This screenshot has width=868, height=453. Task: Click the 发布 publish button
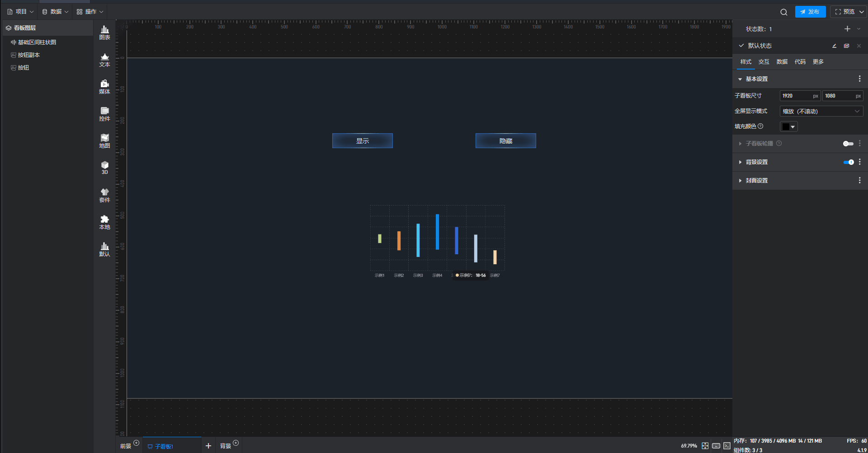click(x=810, y=12)
